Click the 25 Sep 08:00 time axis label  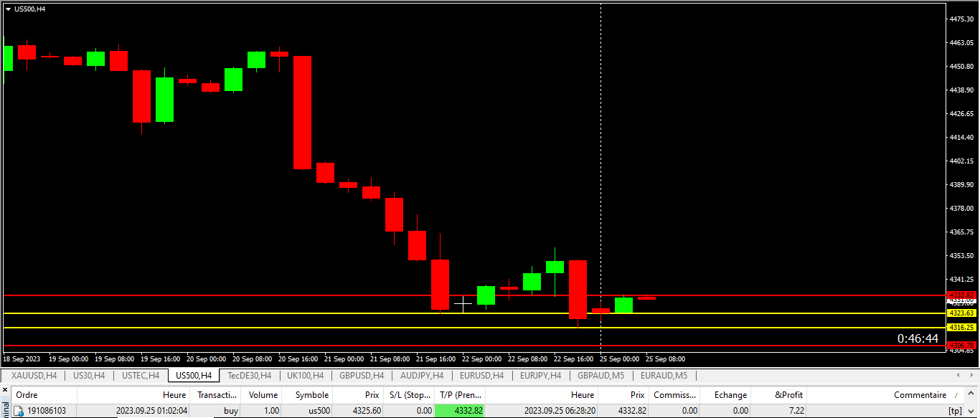click(665, 358)
